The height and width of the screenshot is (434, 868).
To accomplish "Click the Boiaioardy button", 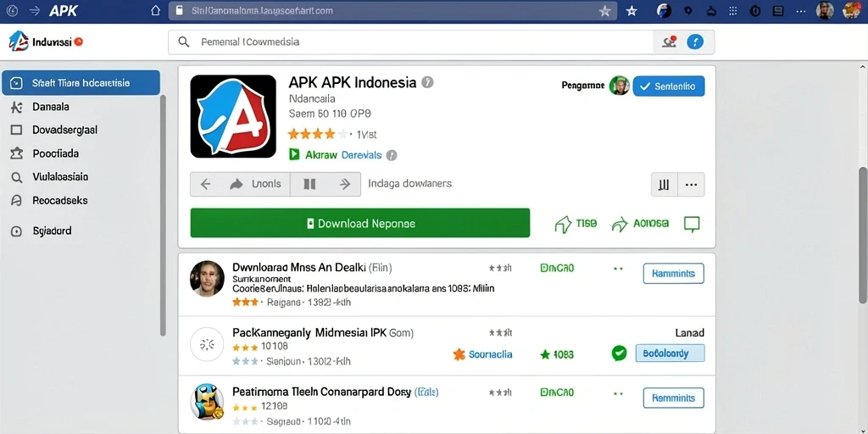I will click(670, 353).
